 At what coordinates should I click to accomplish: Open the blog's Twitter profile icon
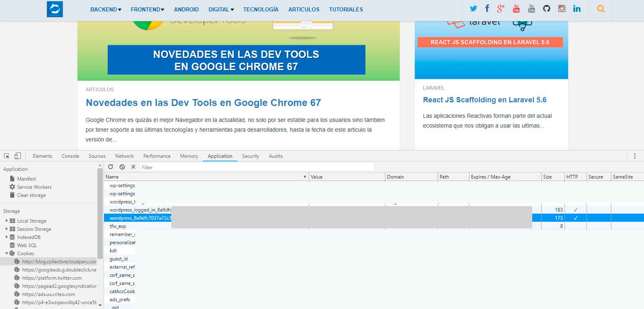(473, 9)
